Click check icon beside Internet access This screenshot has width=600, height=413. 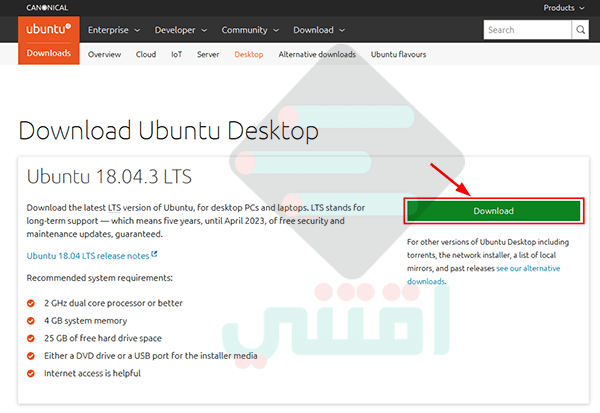point(31,374)
